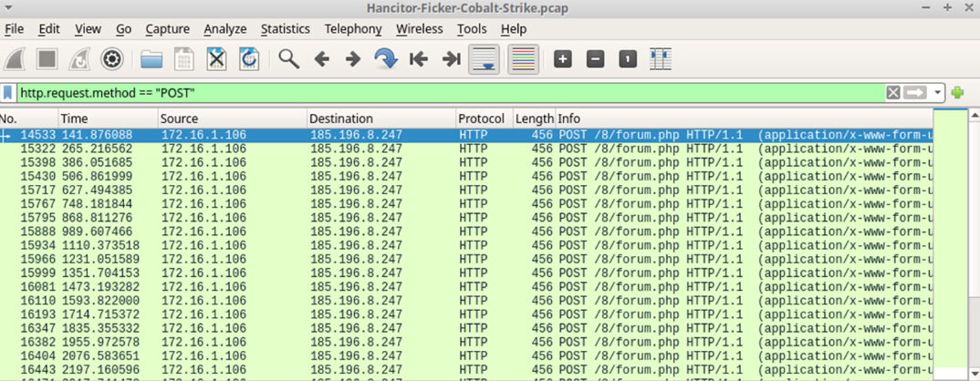Jump to the first packet
This screenshot has width=980, height=381.
tap(419, 59)
